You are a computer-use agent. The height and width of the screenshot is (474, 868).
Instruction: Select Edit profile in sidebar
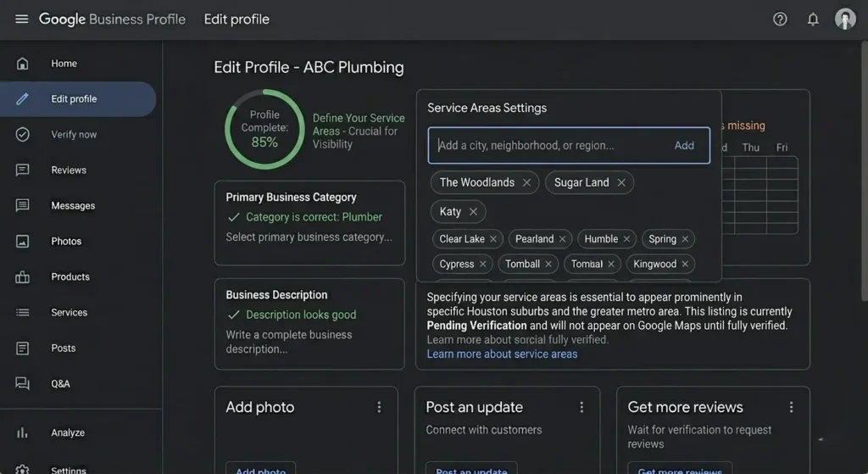click(x=77, y=99)
